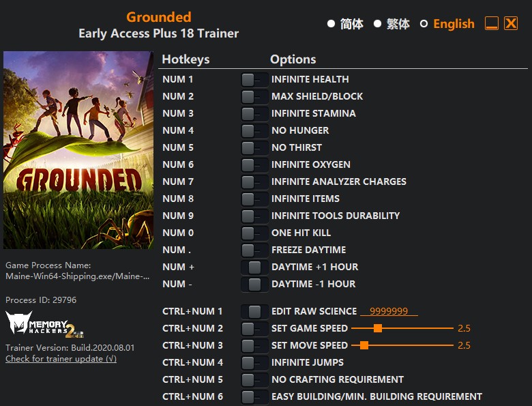Click the Process ID: 29796 text
Image resolution: width=532 pixels, height=406 pixels.
point(41,300)
